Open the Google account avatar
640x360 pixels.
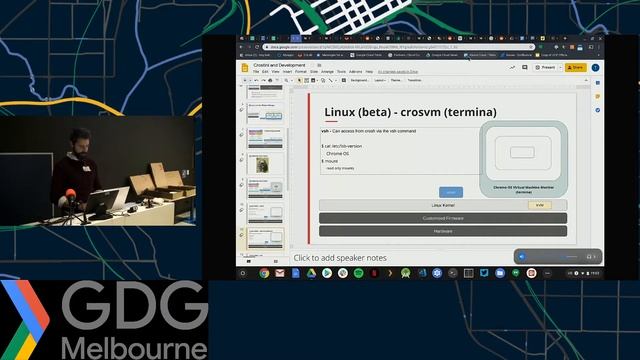596,67
